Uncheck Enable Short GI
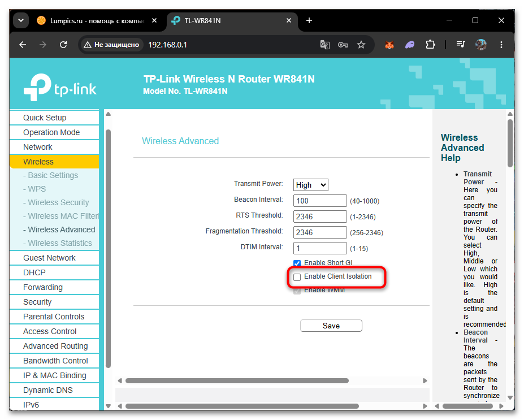Viewport: 524px width, 420px height. pyautogui.click(x=297, y=263)
